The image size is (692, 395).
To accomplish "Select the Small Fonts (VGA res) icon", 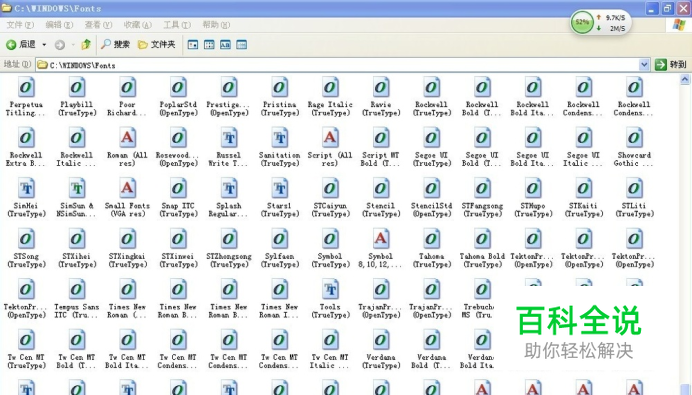I will coord(128,188).
